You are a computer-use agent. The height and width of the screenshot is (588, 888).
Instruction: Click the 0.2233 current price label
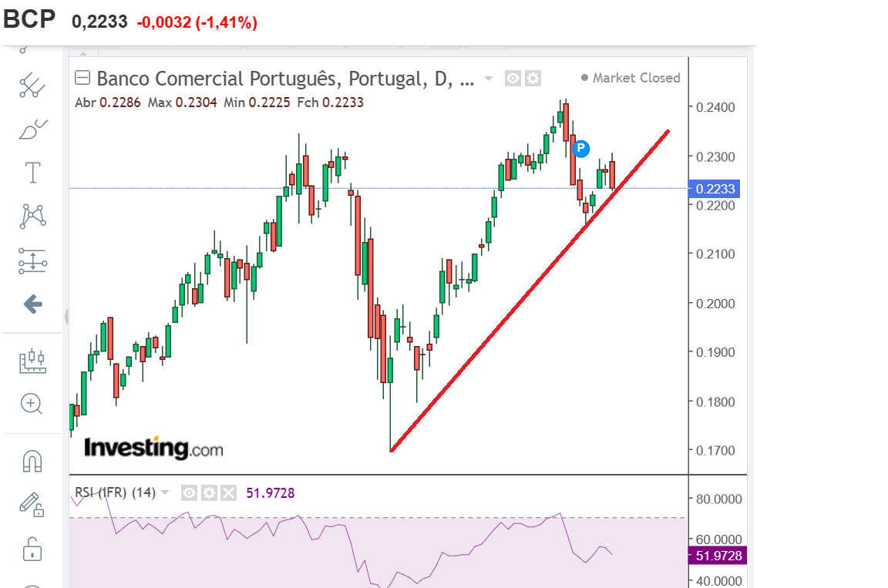pyautogui.click(x=714, y=189)
